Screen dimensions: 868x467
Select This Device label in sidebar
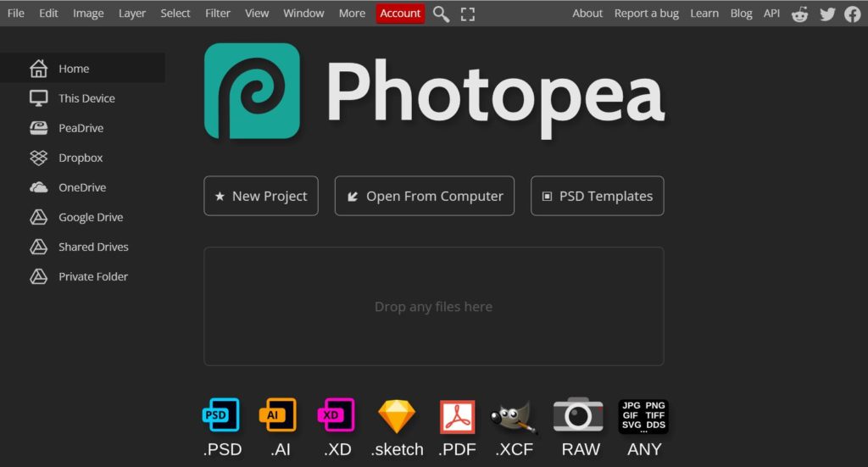(87, 98)
